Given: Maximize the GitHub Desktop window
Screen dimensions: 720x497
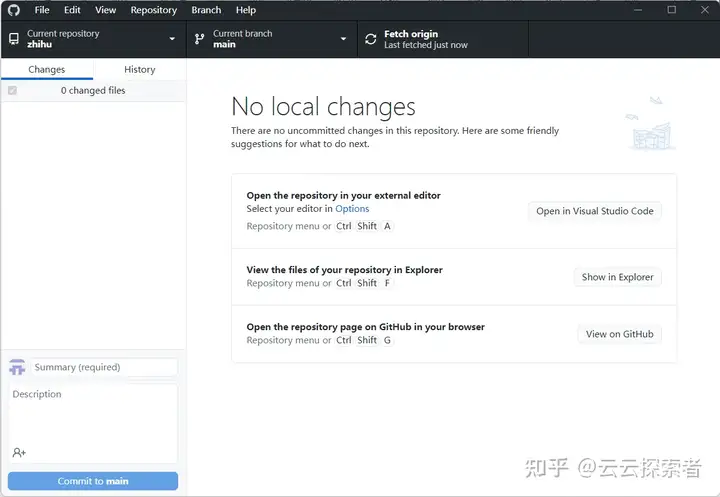Looking at the screenshot, I should (x=671, y=10).
